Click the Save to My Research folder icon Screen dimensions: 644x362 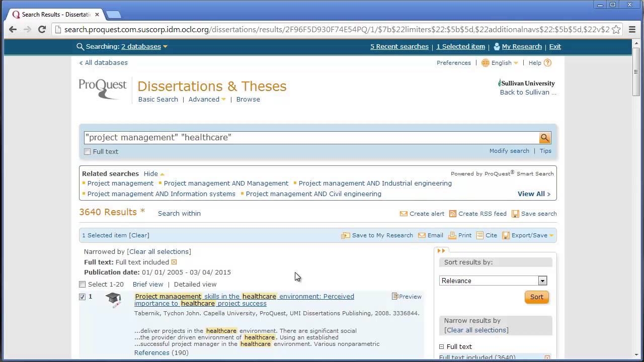click(x=346, y=235)
